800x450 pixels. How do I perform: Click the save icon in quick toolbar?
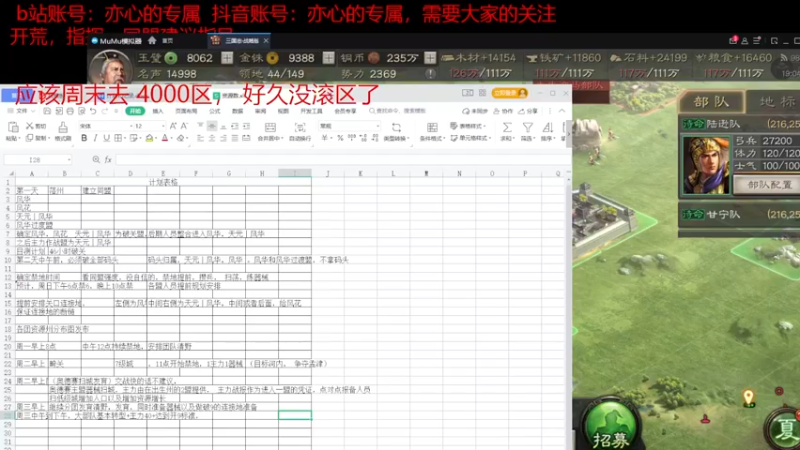[47, 111]
